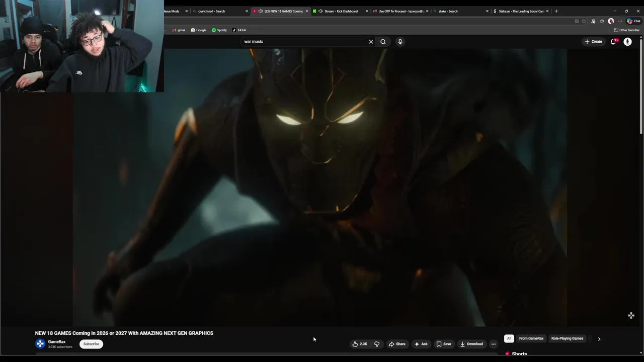Click the Ask button

coord(421,344)
